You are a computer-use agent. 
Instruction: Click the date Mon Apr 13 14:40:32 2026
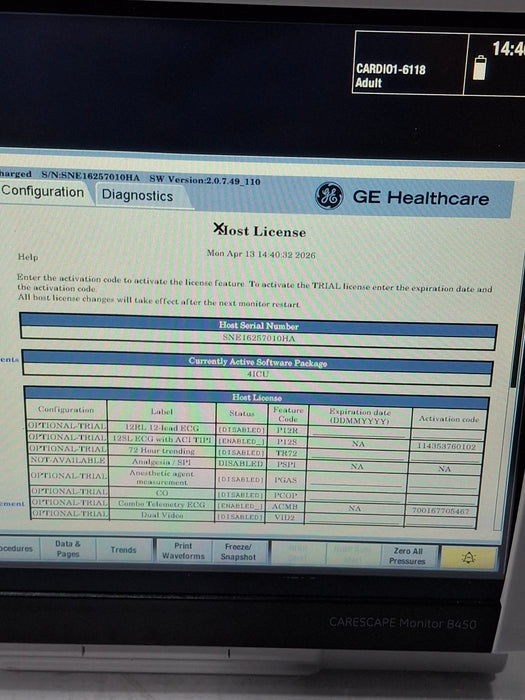pyautogui.click(x=261, y=254)
